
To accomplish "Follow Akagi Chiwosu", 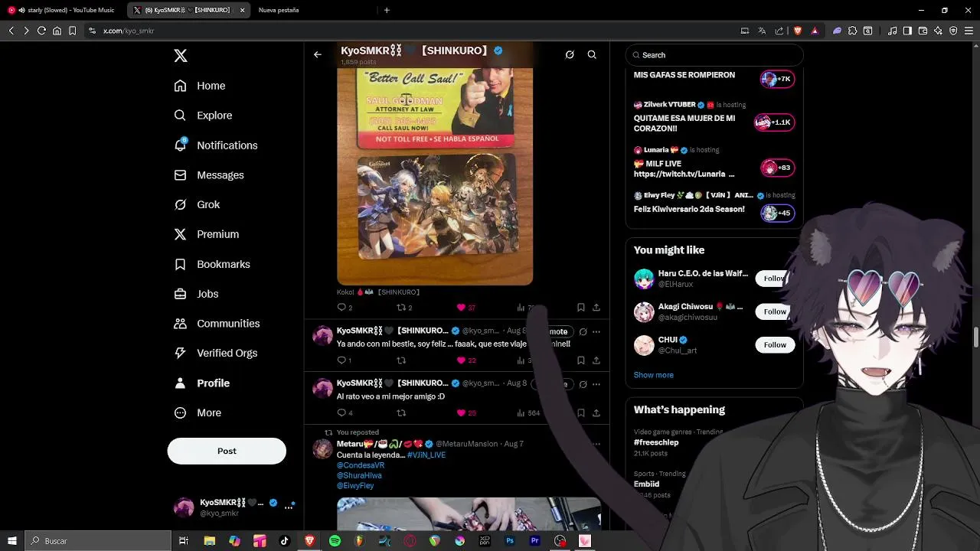I will (775, 311).
